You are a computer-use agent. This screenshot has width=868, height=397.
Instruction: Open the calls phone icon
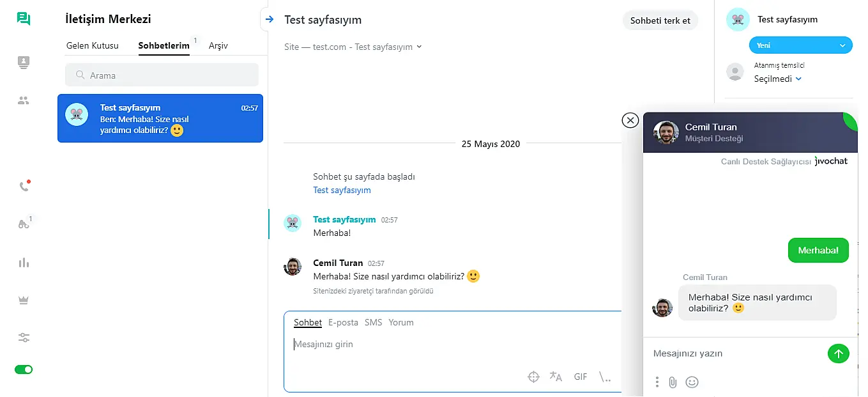[24, 187]
